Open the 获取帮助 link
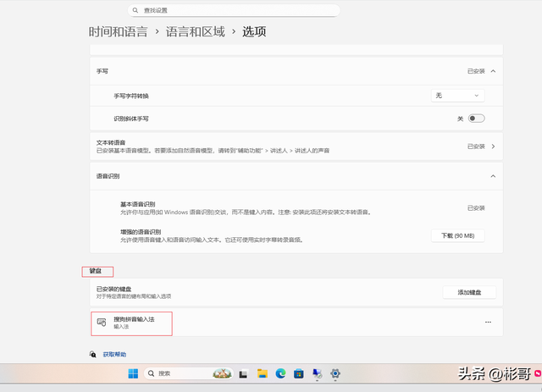Image resolution: width=542 pixels, height=392 pixels. (x=114, y=355)
